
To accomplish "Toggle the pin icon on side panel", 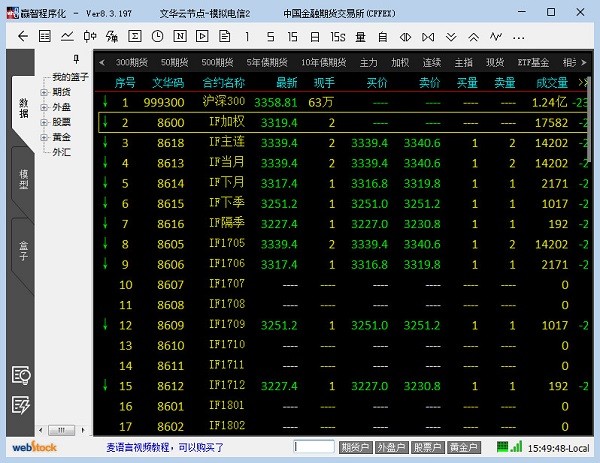I will click(x=76, y=59).
